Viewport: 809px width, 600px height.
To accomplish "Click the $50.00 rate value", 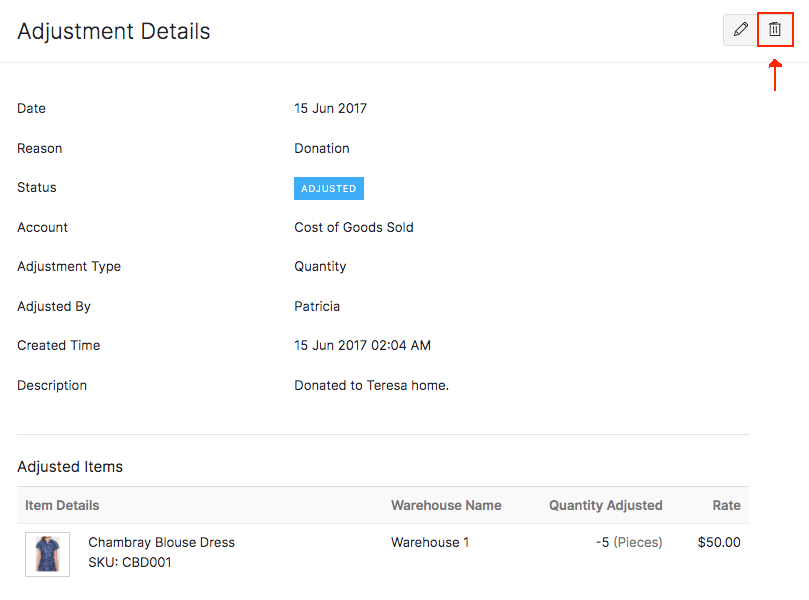I will coord(719,542).
